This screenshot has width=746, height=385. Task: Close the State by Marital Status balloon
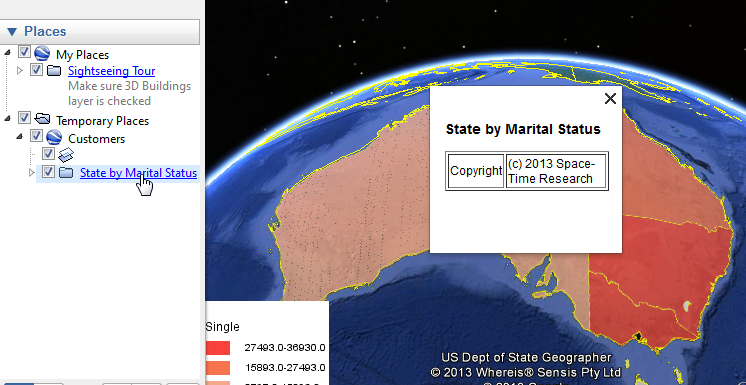pyautogui.click(x=610, y=99)
